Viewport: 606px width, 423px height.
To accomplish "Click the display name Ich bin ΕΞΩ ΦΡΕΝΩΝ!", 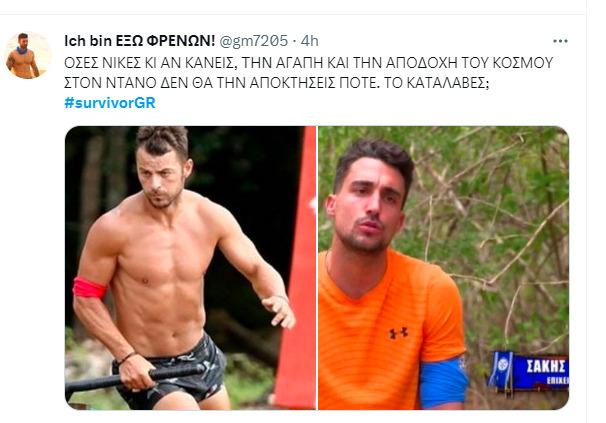I will (x=140, y=41).
